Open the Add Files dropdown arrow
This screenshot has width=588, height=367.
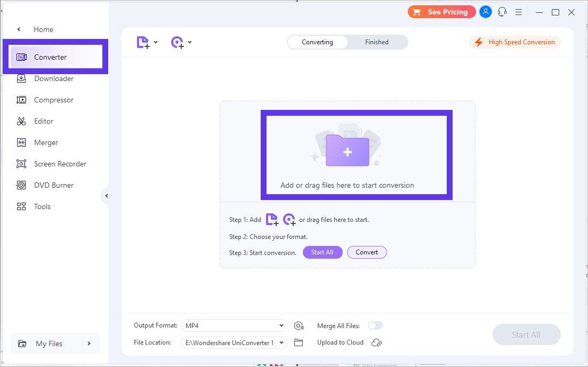(x=156, y=42)
